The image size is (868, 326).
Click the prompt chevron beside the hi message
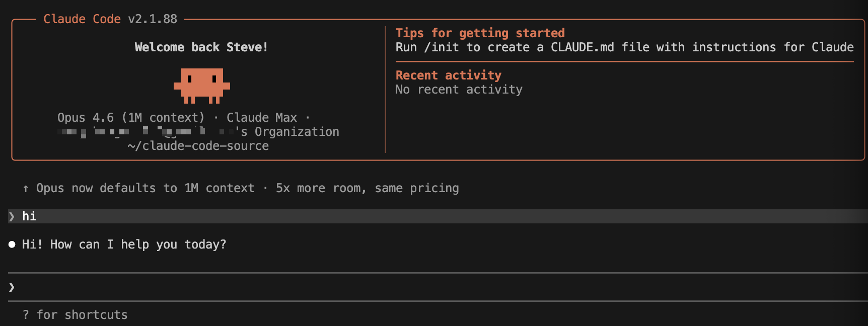point(11,216)
